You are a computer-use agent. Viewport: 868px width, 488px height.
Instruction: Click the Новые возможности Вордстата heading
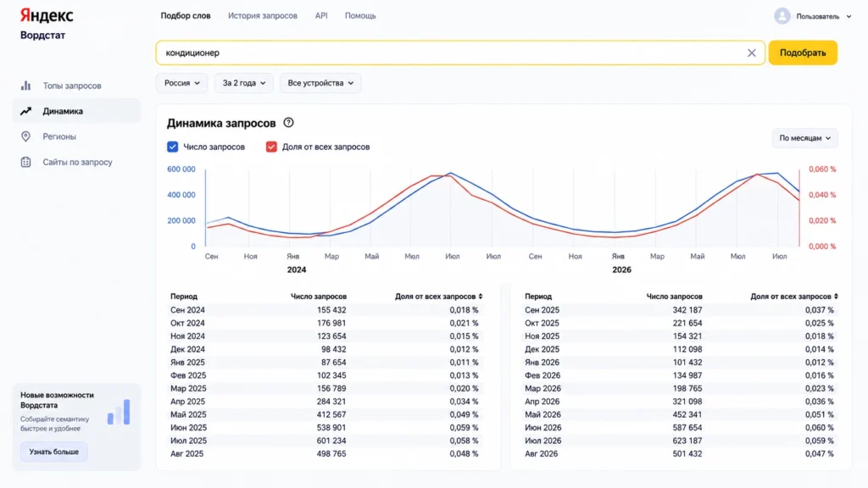[57, 400]
